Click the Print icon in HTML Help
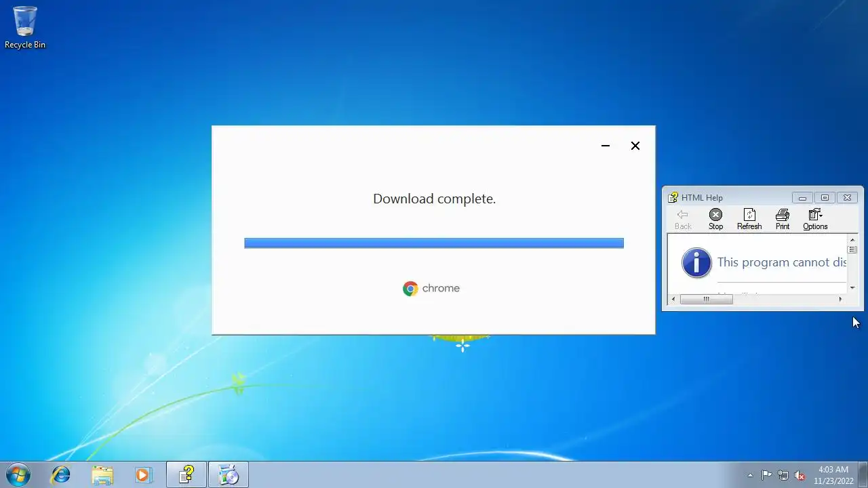The height and width of the screenshot is (488, 868). pos(783,220)
